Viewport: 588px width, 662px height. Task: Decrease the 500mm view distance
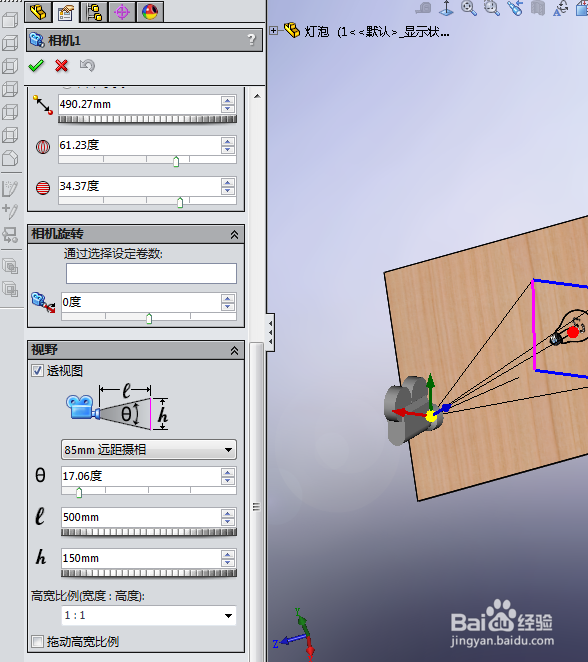coord(228,521)
